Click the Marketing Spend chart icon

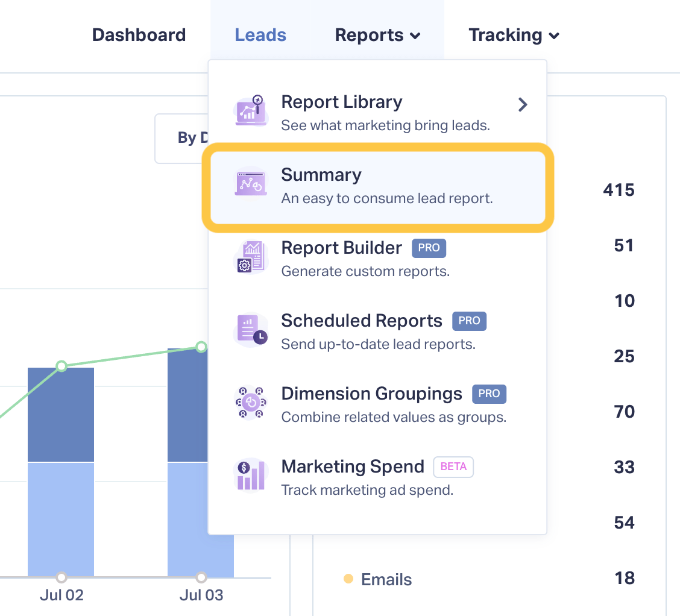[251, 475]
